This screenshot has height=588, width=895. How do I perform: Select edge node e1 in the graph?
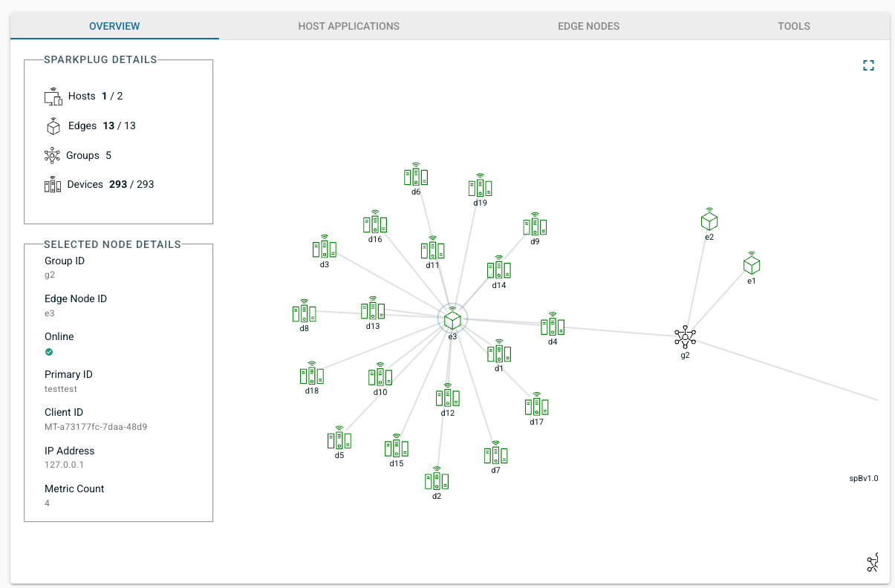752,264
